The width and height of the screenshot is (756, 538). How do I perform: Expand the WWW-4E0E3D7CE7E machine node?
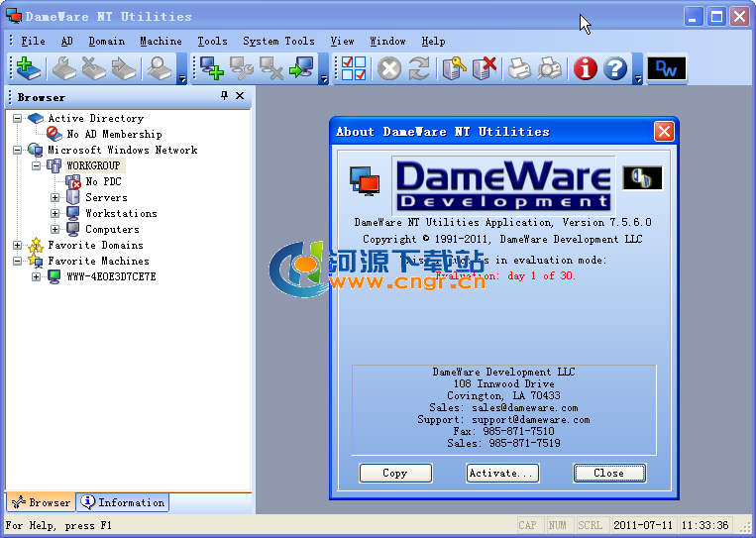pos(36,277)
